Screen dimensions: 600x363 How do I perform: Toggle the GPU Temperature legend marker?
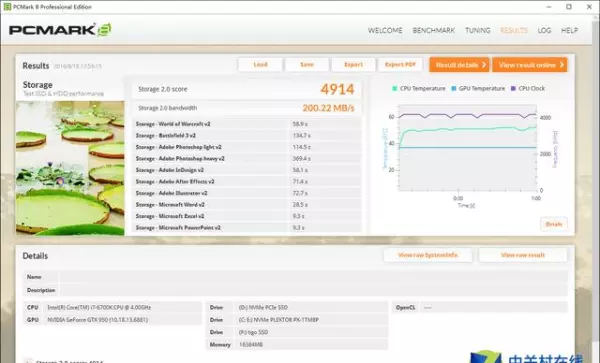pyautogui.click(x=454, y=88)
